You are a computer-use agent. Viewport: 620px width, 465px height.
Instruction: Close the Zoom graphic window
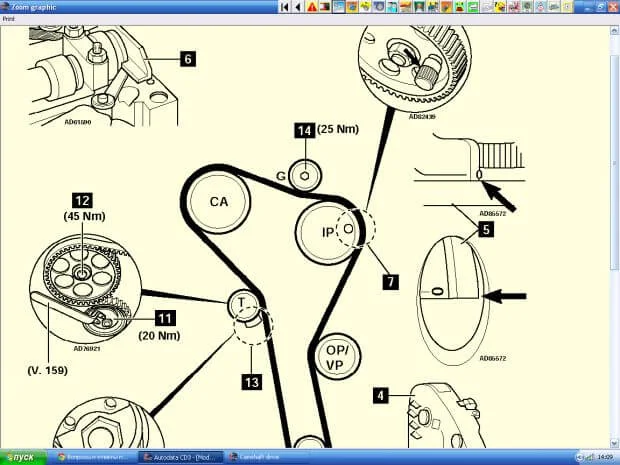[x=612, y=6]
